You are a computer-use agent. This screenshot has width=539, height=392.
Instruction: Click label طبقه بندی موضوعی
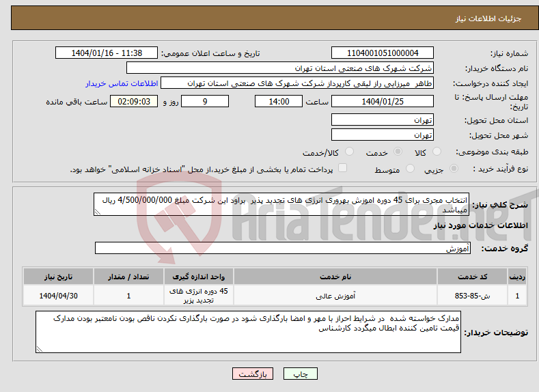point(492,152)
